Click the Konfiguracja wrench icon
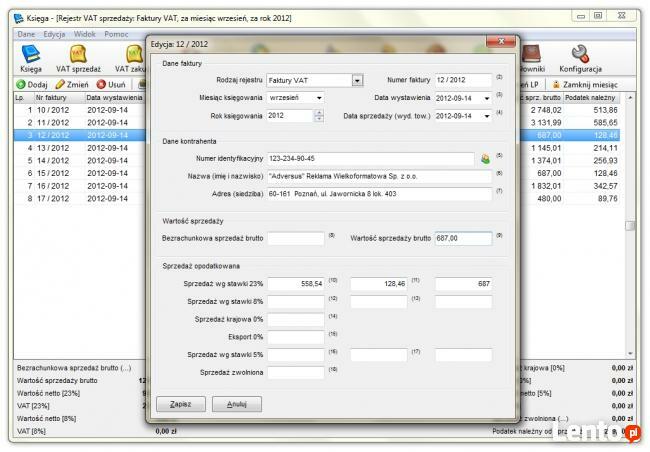Screen dimensions: 650x452 [580, 54]
